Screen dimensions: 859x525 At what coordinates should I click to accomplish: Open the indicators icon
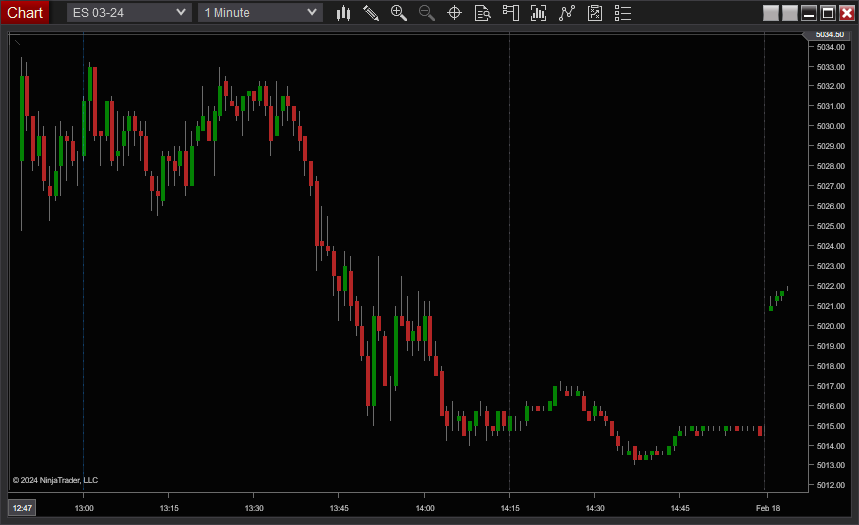(x=566, y=13)
